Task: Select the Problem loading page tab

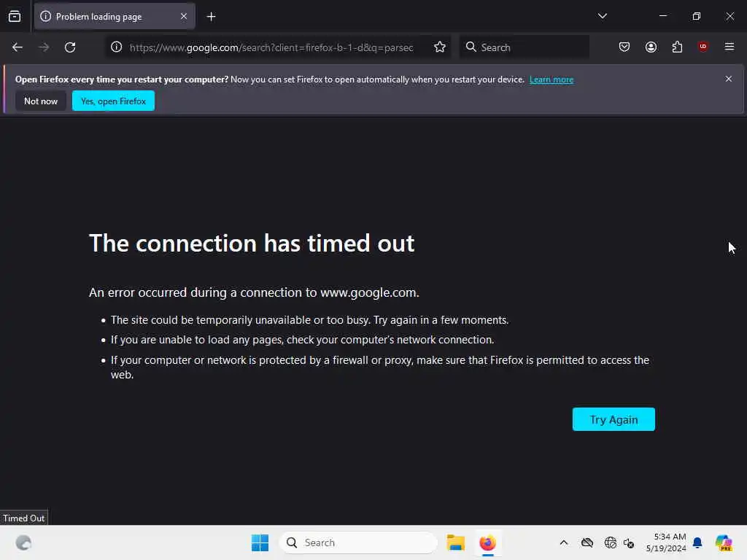Action: (115, 17)
